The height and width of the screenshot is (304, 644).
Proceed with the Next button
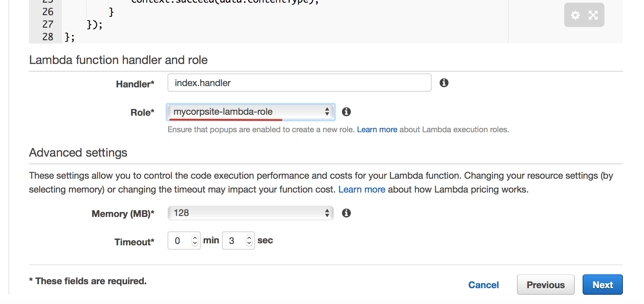pos(602,285)
